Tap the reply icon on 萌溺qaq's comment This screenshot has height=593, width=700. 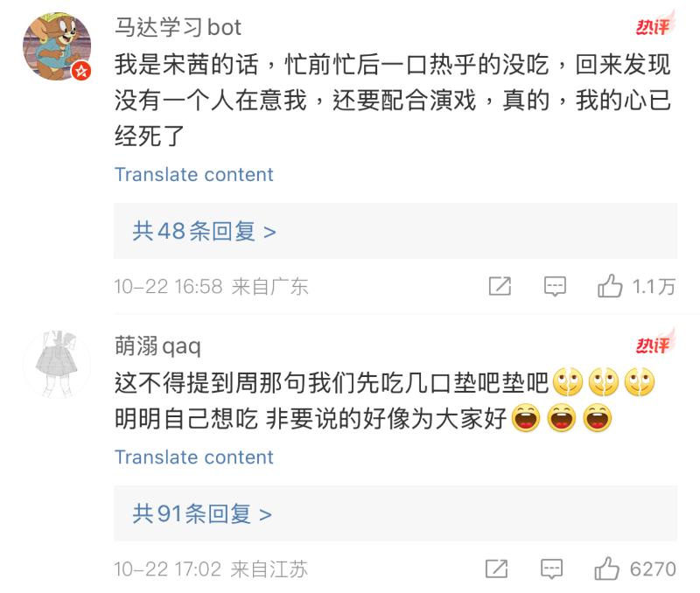coord(551,569)
